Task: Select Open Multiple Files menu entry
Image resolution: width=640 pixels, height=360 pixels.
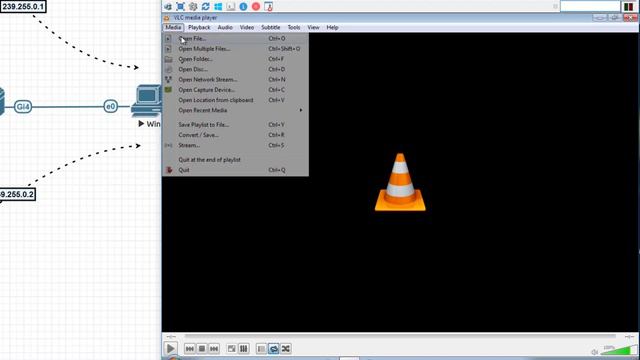Action: tap(236, 49)
